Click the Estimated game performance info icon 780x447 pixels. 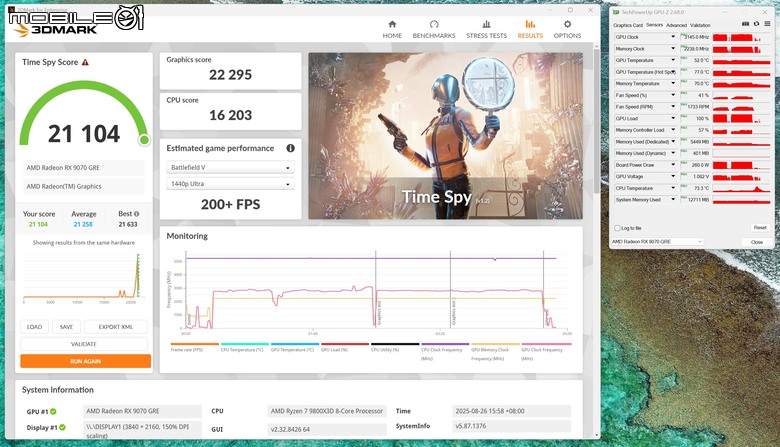(291, 148)
